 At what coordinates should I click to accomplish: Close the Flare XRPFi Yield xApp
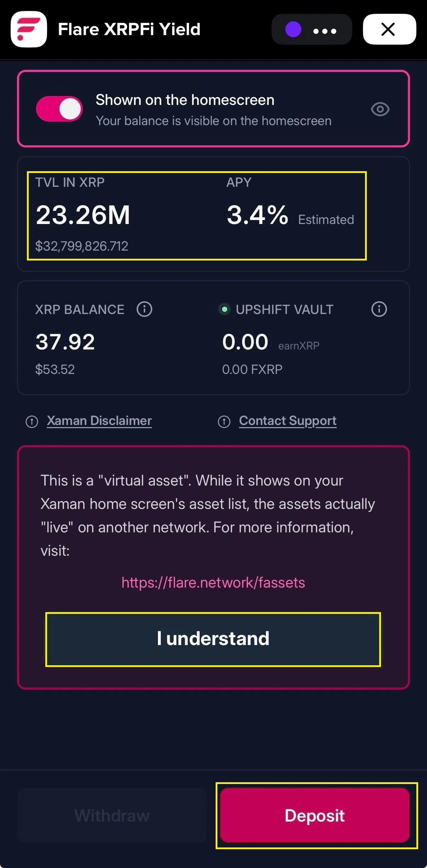[x=389, y=29]
